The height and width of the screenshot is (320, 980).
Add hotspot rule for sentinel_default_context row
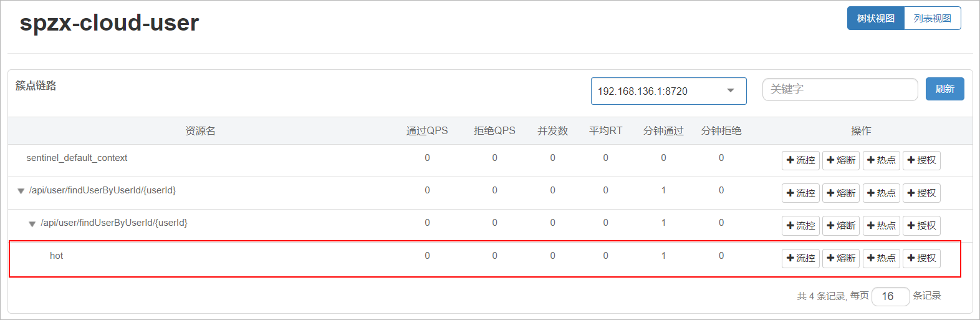point(881,160)
